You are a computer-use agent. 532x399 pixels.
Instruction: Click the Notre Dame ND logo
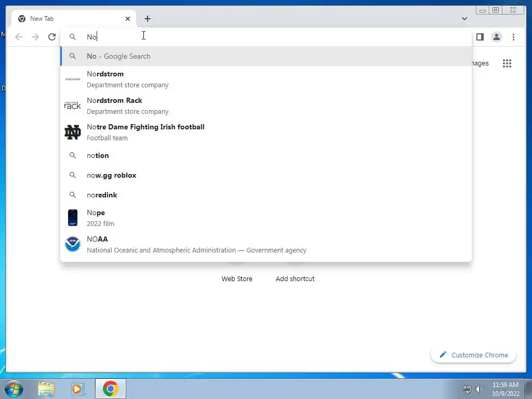(x=73, y=132)
